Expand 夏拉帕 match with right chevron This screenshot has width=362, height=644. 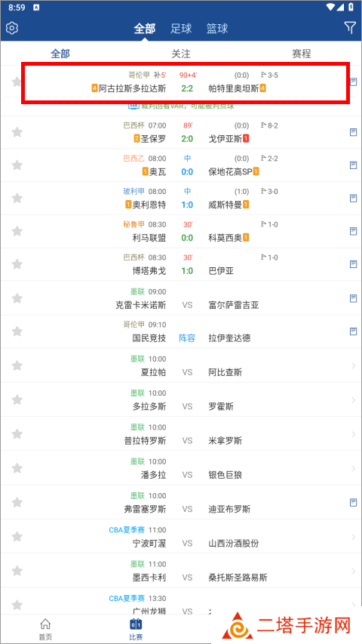tap(354, 365)
